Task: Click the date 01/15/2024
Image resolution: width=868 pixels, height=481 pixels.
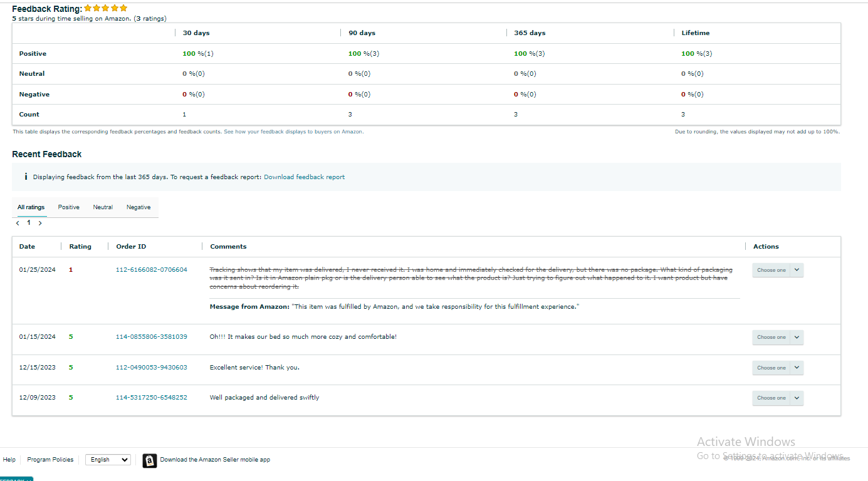Action: point(38,337)
